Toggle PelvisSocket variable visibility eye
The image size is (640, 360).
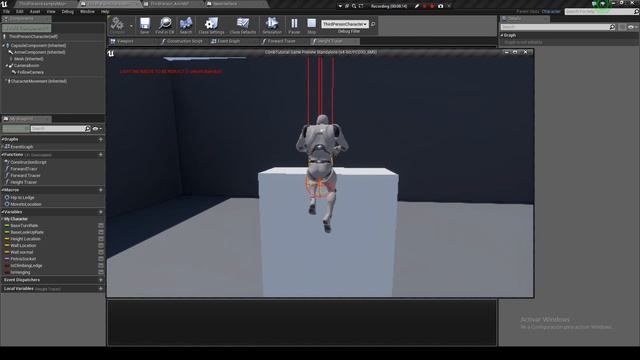pyautogui.click(x=101, y=259)
